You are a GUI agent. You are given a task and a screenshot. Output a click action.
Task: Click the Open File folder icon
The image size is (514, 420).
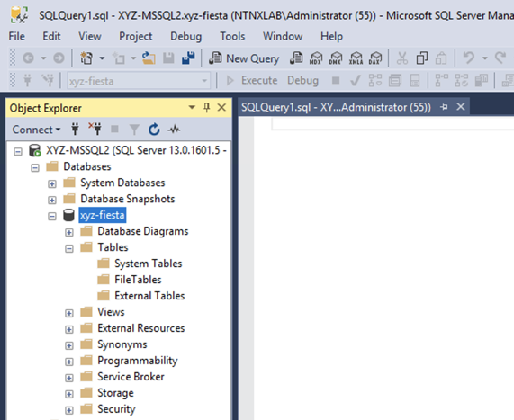point(149,58)
